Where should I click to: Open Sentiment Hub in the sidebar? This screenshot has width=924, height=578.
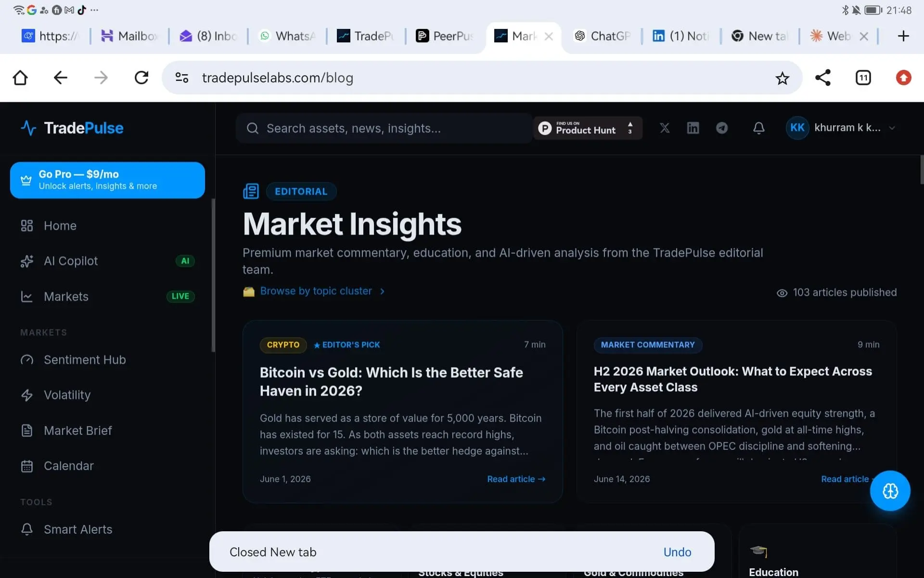click(107, 360)
